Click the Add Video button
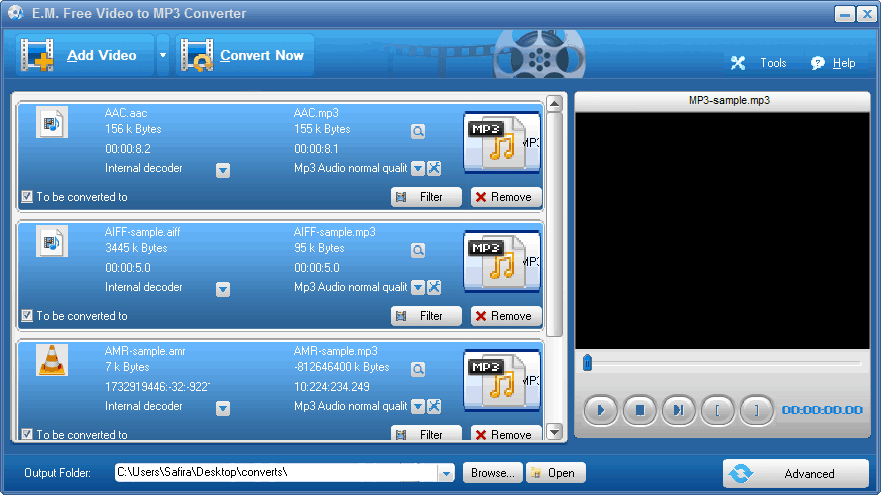This screenshot has width=881, height=495. (85, 55)
